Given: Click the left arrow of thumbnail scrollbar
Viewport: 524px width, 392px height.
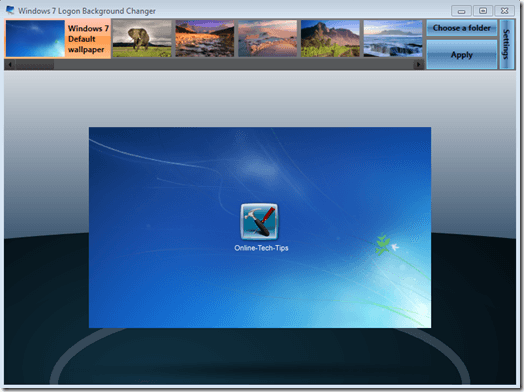Looking at the screenshot, I should click(10, 64).
